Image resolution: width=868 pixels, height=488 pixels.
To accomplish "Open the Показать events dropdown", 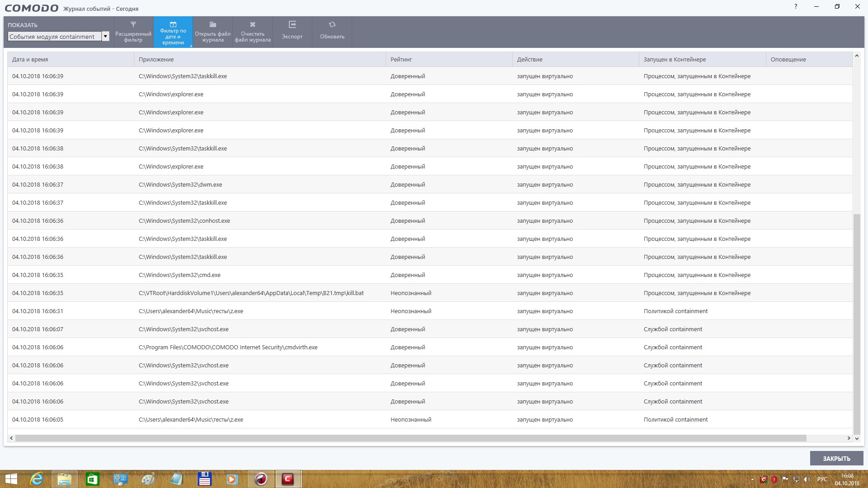I will pyautogui.click(x=54, y=37).
